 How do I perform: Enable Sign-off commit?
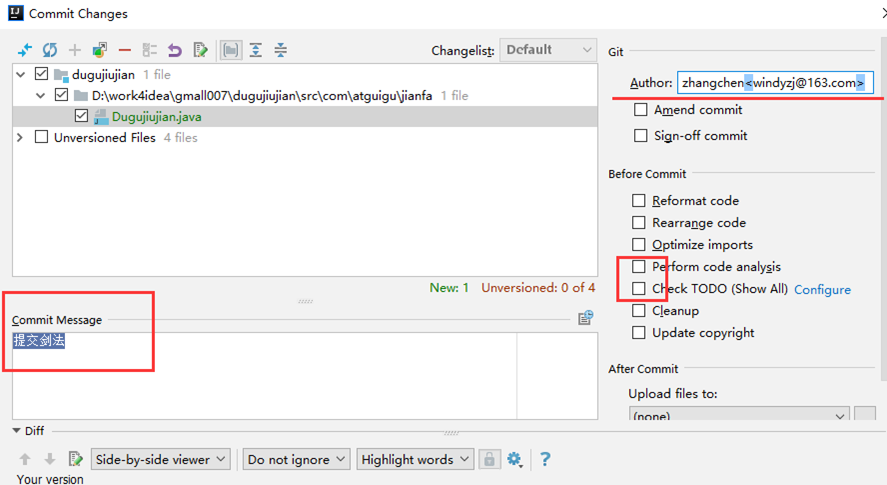(640, 135)
